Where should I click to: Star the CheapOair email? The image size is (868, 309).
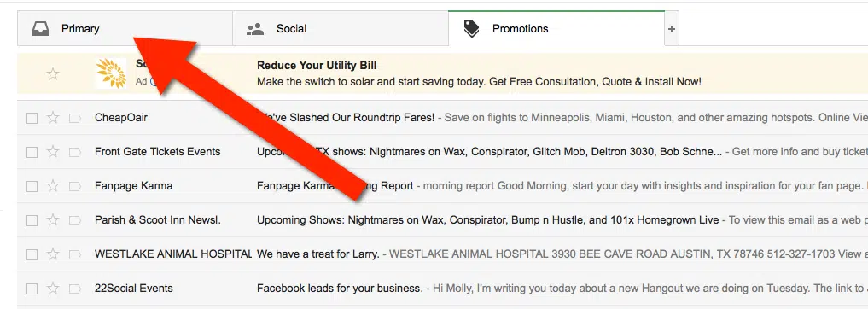[53, 118]
